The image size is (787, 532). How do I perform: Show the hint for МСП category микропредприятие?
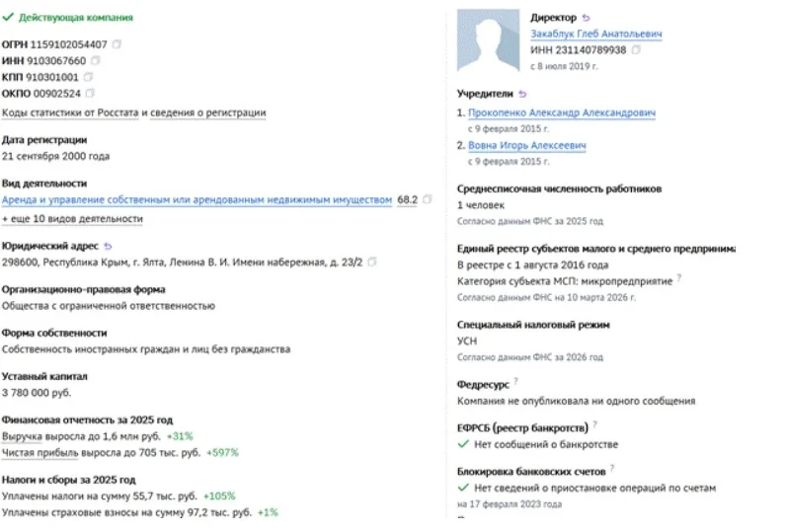click(x=679, y=279)
